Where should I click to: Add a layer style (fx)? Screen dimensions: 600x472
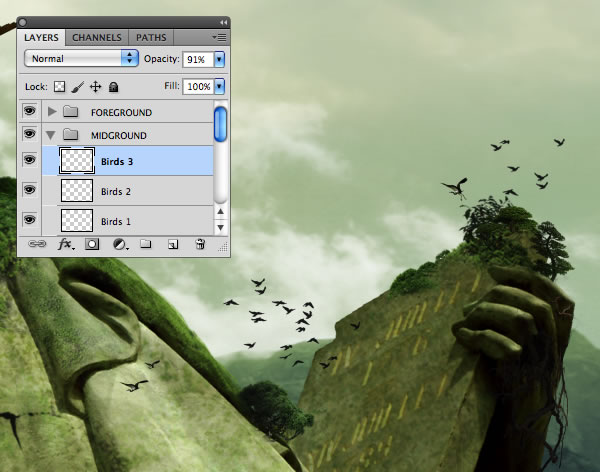[x=65, y=244]
